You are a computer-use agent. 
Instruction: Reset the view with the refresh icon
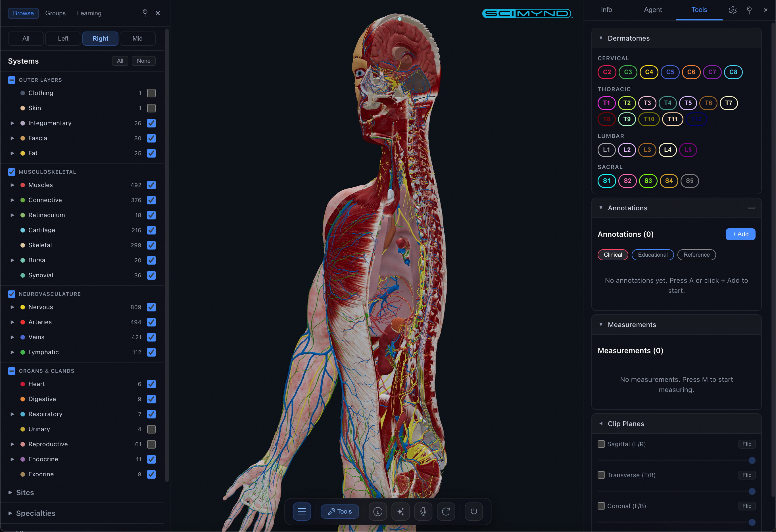(x=446, y=511)
